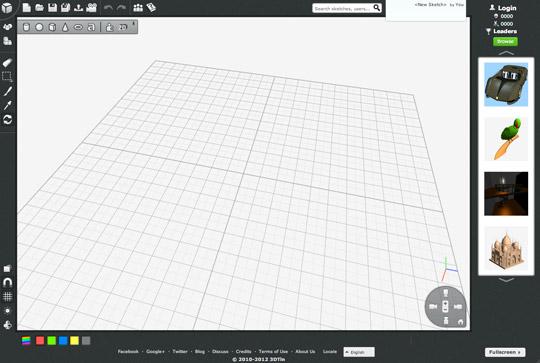Open the domed palace model thumbnail
Image resolution: width=540 pixels, height=363 pixels.
506,248
